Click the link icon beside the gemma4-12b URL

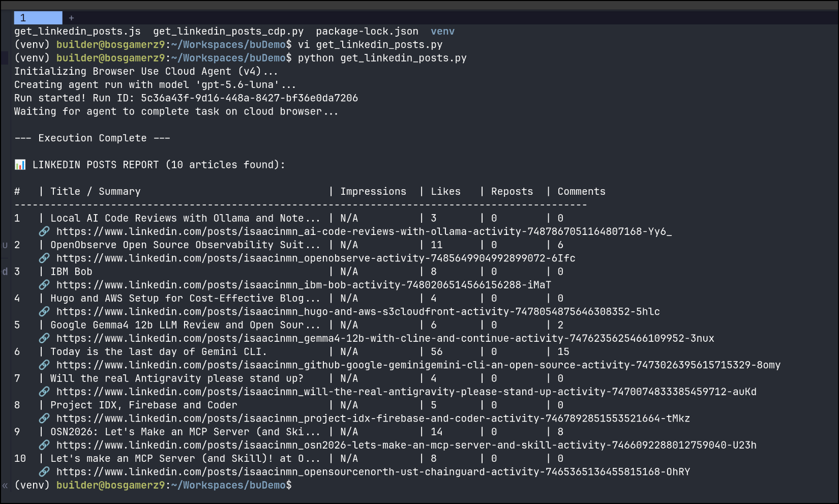coord(45,338)
